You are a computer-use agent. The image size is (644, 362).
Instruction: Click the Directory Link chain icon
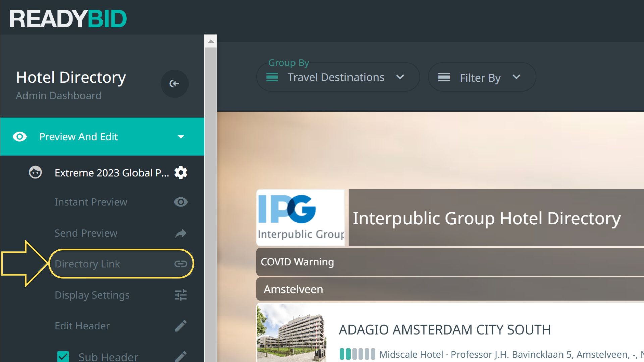click(181, 264)
